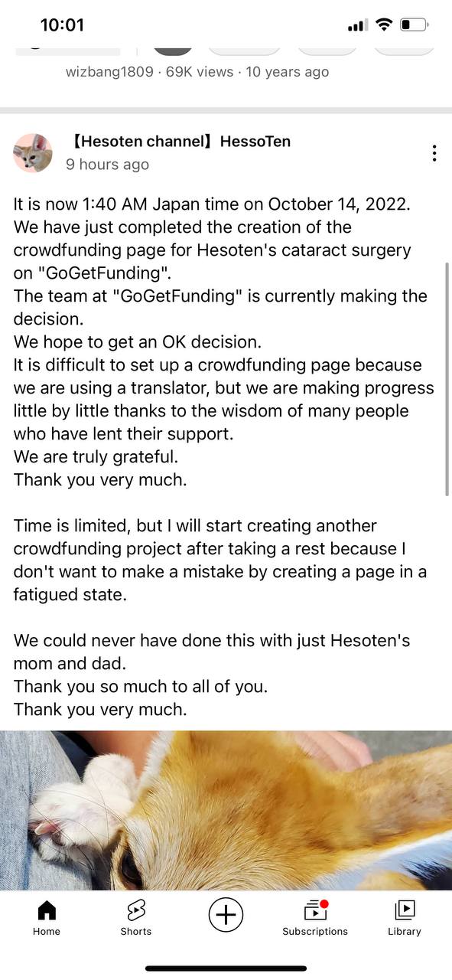Tap the '9 hours ago' timestamp
The height and width of the screenshot is (980, 452).
pos(108,165)
